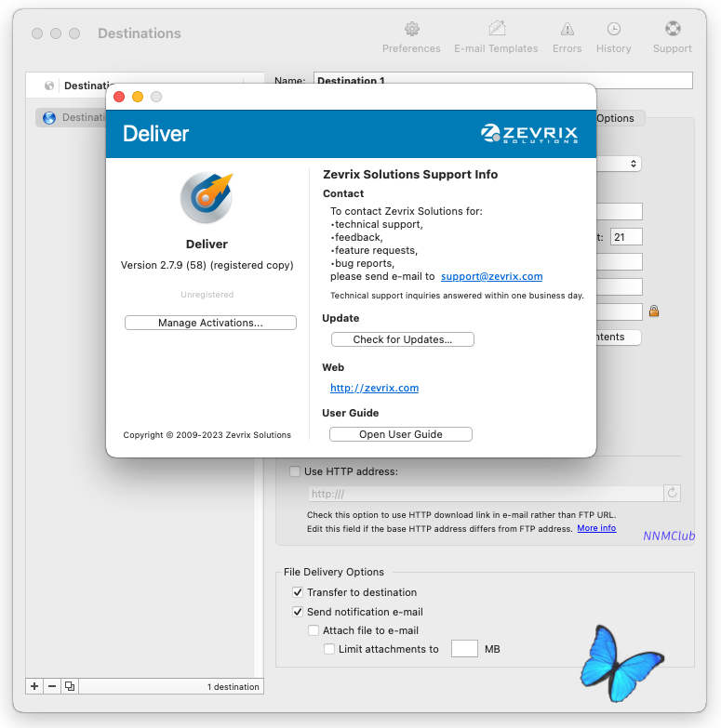
Task: Open support@zevrix.com e-mail link
Action: [x=491, y=276]
